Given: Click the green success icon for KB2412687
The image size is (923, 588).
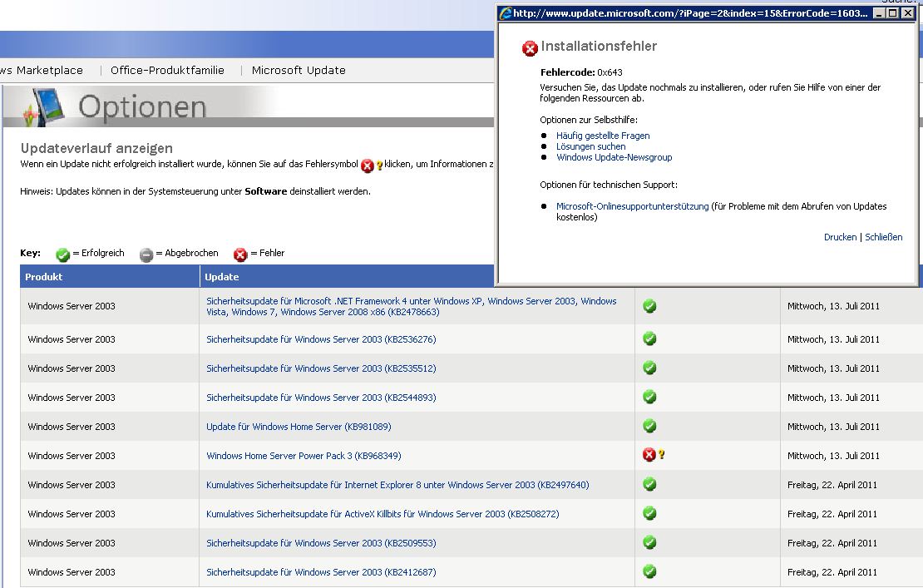Looking at the screenshot, I should pos(650,571).
